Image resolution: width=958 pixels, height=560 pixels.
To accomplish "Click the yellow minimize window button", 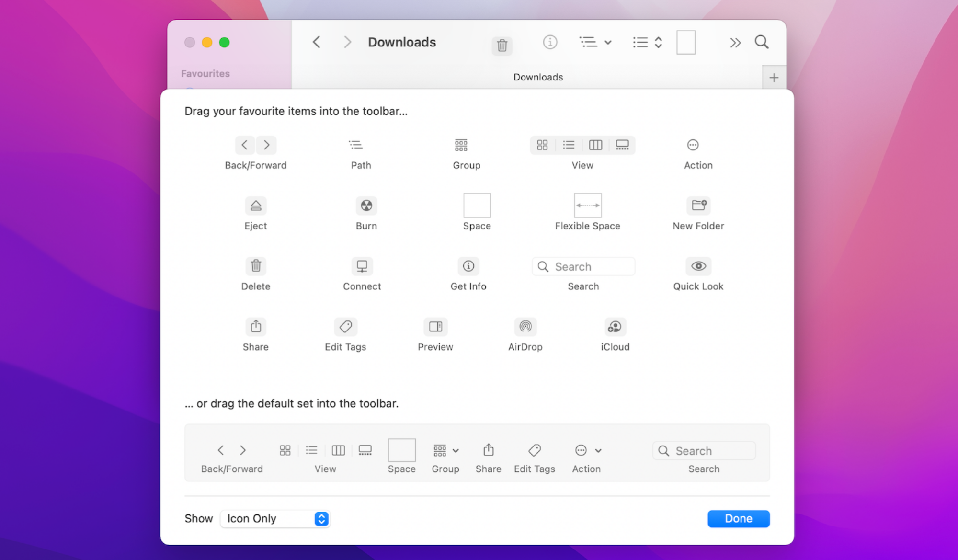I will click(x=207, y=42).
